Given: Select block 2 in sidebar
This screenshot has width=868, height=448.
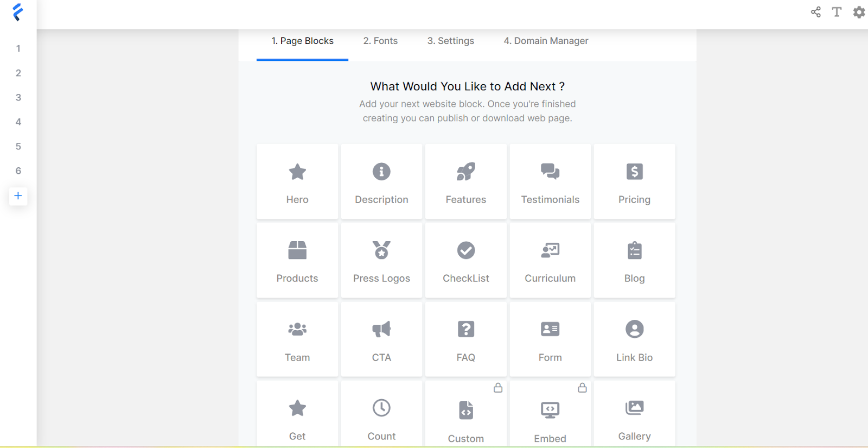Looking at the screenshot, I should pos(18,73).
